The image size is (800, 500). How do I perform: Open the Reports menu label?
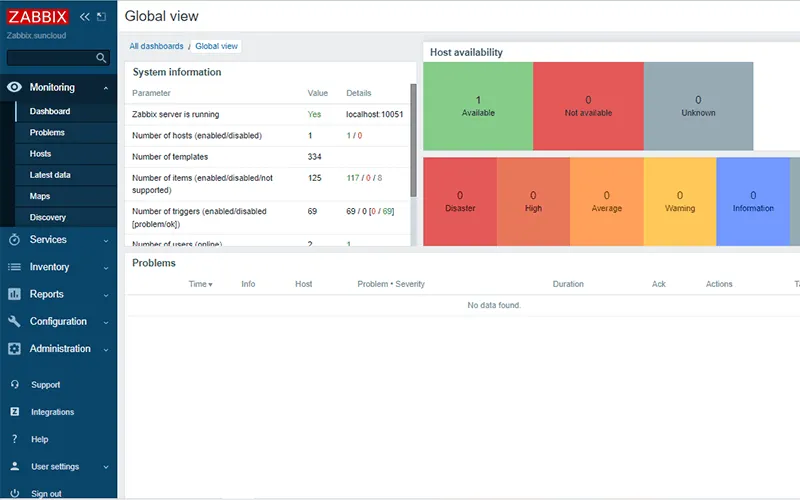pos(46,294)
